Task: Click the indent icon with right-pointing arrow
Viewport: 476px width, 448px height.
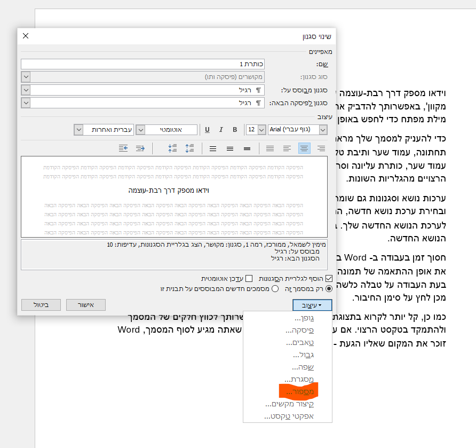Action: click(140, 148)
